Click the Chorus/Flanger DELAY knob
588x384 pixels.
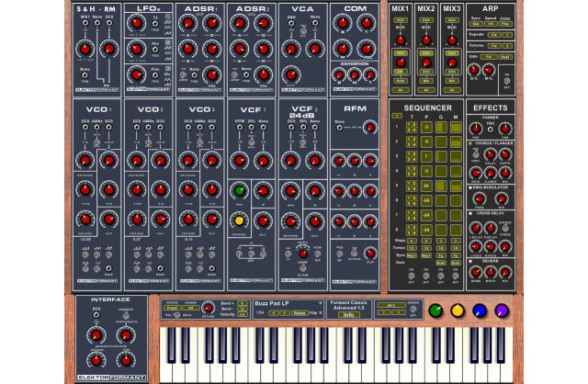pos(490,154)
